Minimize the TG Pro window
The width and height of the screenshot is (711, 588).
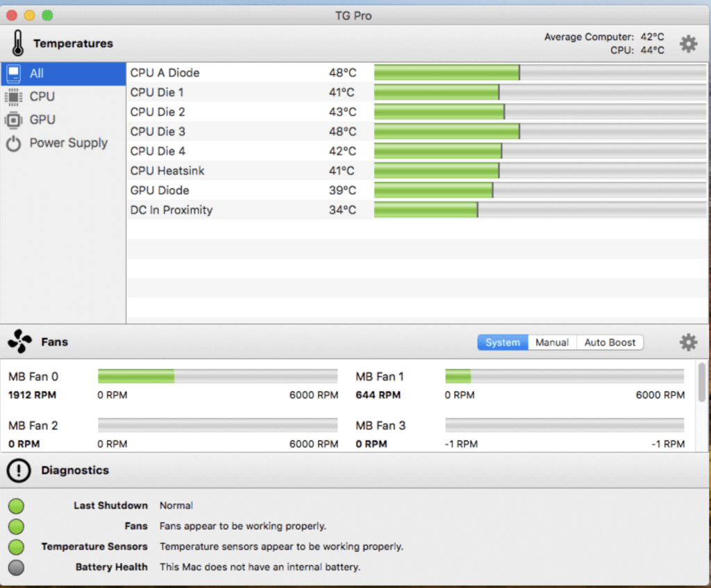(29, 15)
